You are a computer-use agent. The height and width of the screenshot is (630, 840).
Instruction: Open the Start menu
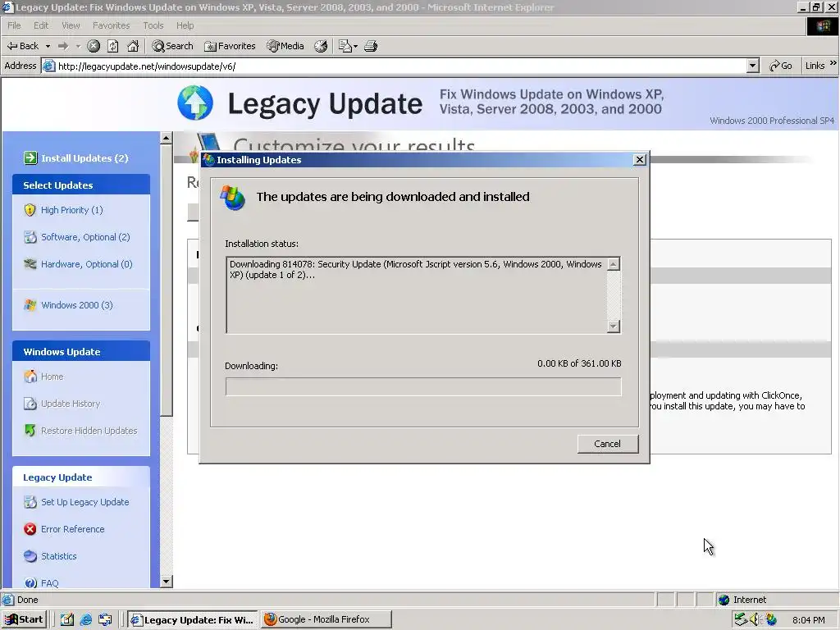[24, 619]
